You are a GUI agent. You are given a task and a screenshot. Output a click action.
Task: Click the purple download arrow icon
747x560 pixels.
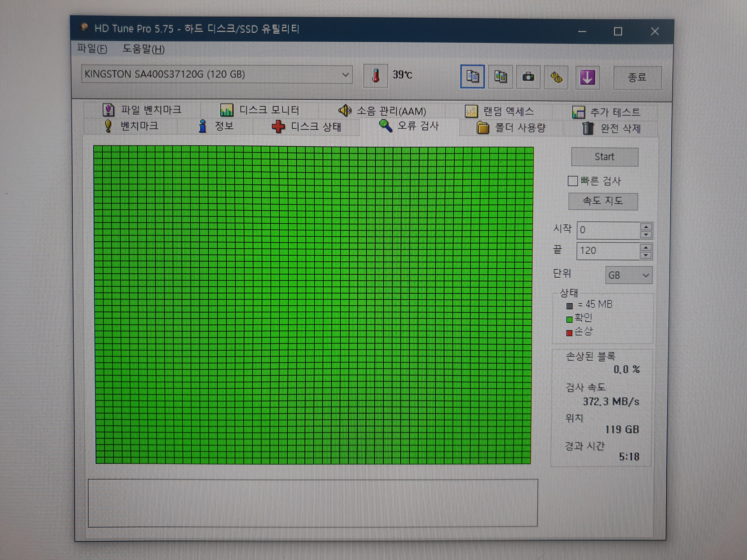click(587, 78)
